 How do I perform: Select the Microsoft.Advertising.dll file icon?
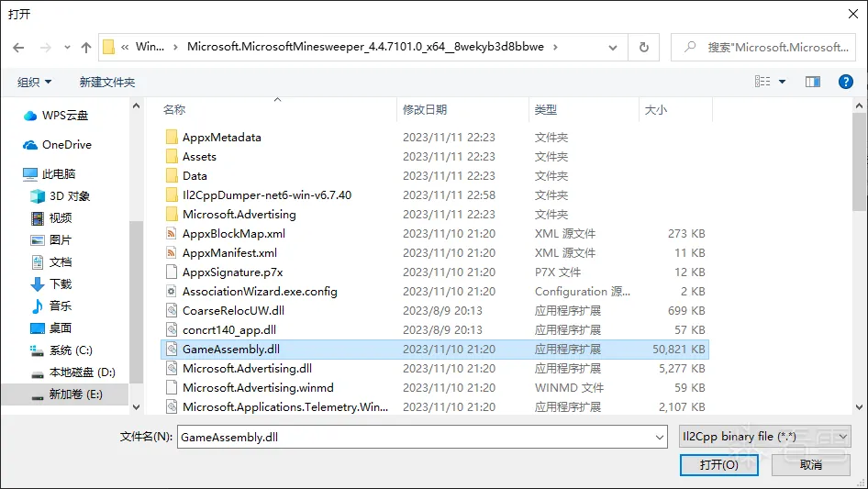click(x=172, y=368)
